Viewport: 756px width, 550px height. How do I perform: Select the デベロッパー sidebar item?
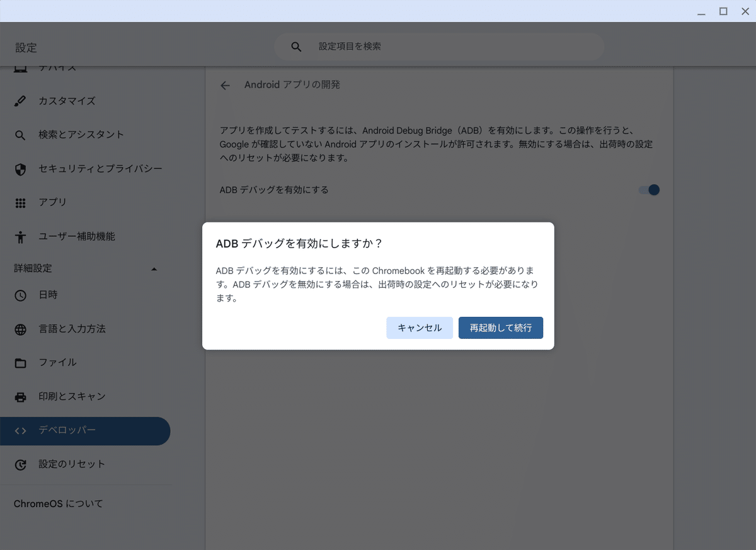click(x=85, y=431)
